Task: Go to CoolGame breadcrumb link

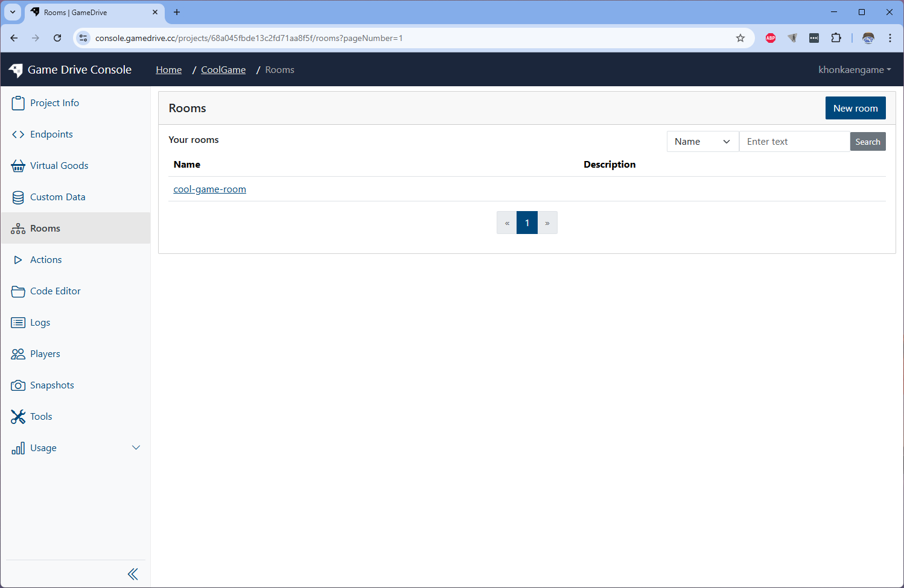Action: pos(223,70)
